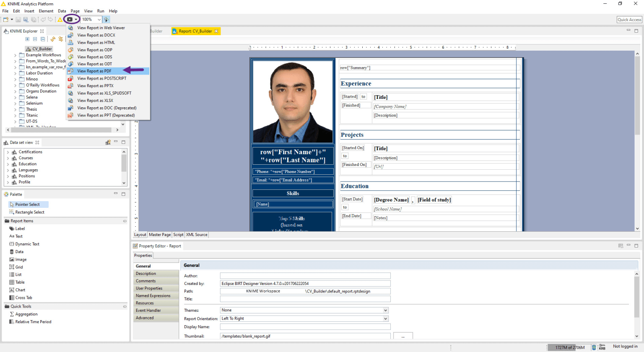Viewport: 644px width, 352px height.
Task: Expand the Certifications data set
Action: pyautogui.click(x=8, y=152)
